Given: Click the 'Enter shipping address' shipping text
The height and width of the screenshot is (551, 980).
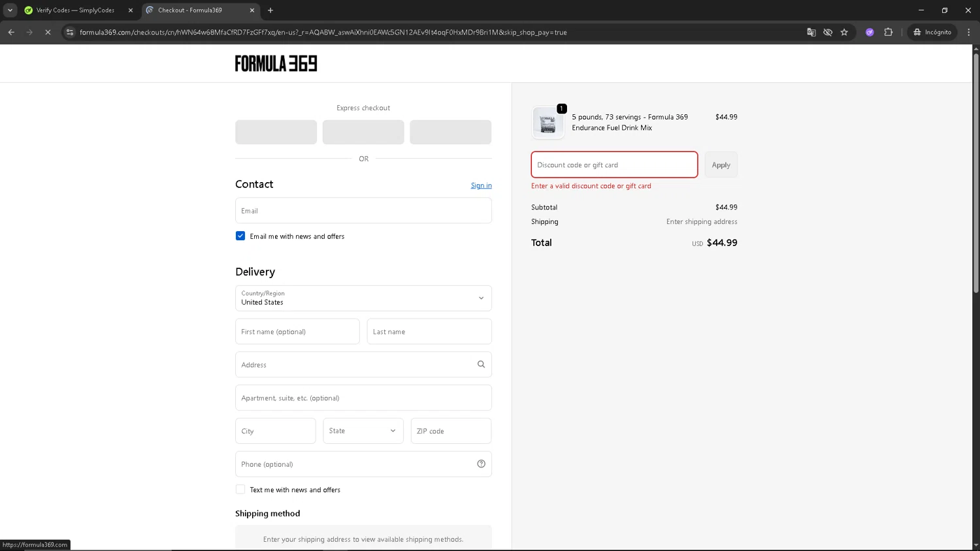Looking at the screenshot, I should pyautogui.click(x=702, y=221).
